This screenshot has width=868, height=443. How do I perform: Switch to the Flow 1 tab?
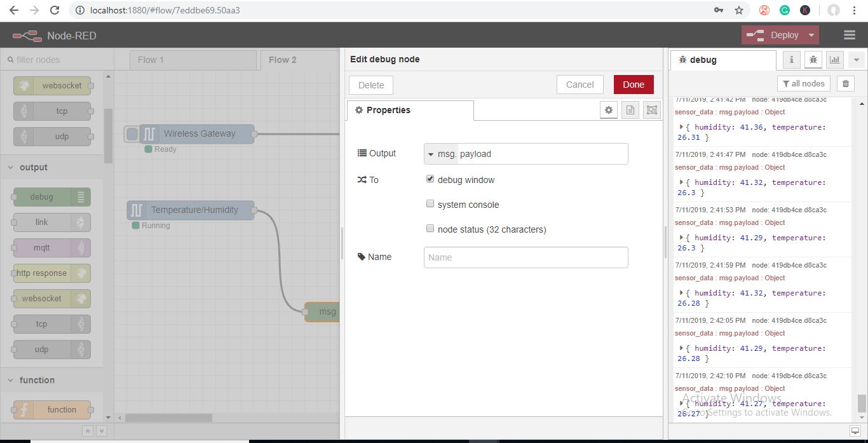pos(151,60)
